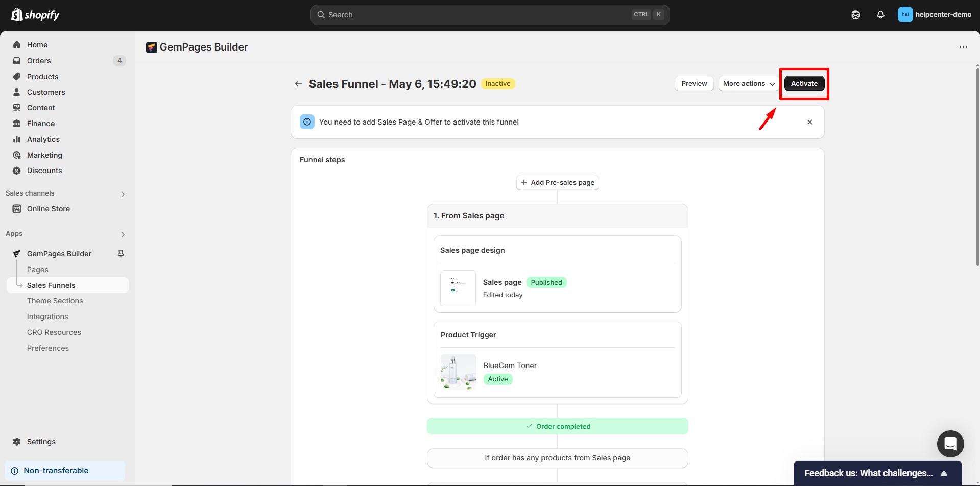Click the Preview button
The width and height of the screenshot is (980, 486).
pos(694,84)
